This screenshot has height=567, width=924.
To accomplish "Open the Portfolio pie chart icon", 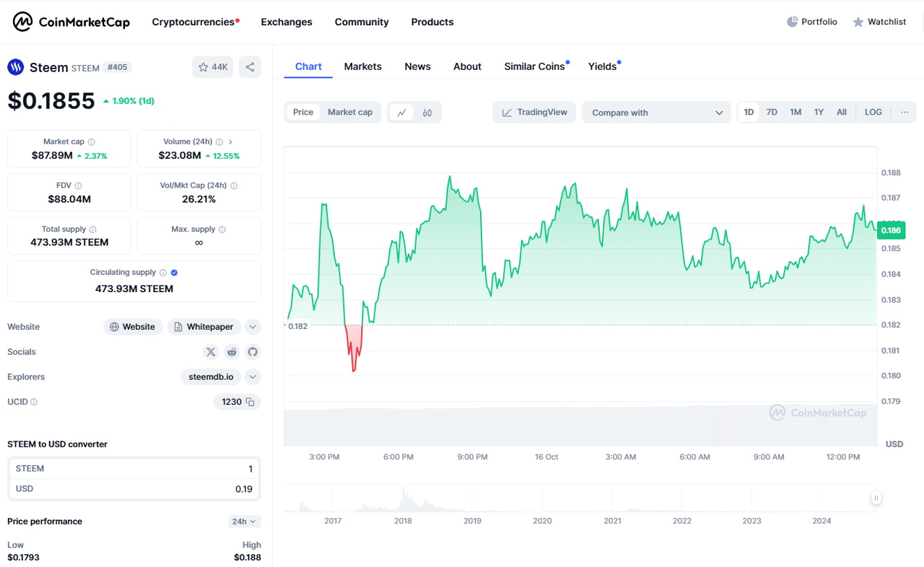I will click(792, 22).
